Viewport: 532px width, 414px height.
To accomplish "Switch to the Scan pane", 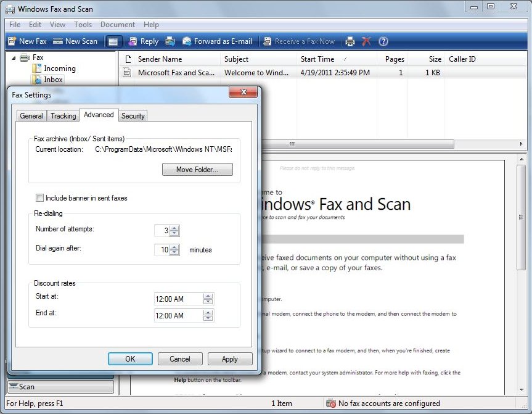I will [61, 386].
